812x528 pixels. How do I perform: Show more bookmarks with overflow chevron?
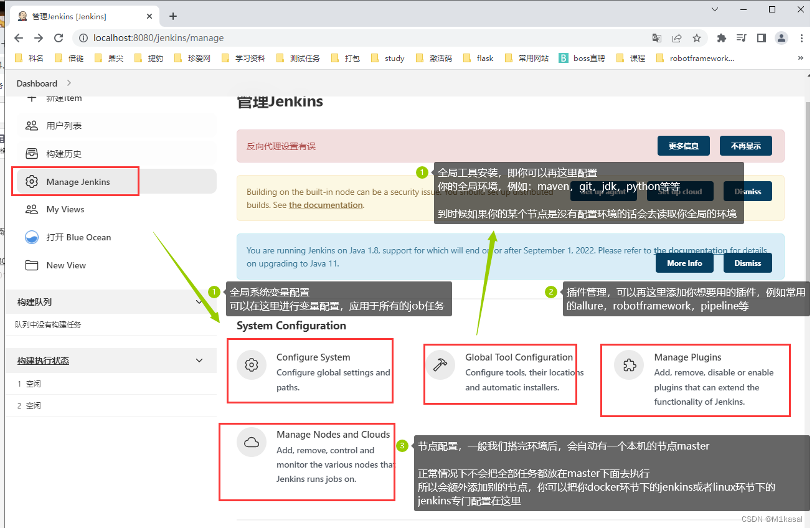pos(801,58)
